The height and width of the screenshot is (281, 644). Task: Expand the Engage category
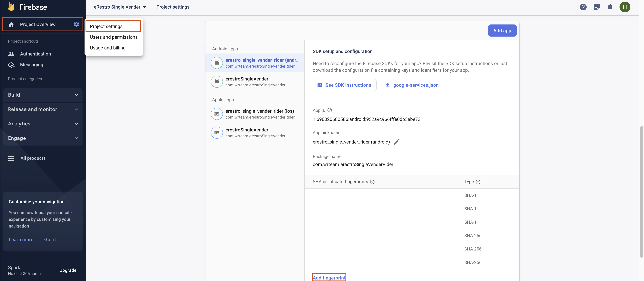click(43, 138)
